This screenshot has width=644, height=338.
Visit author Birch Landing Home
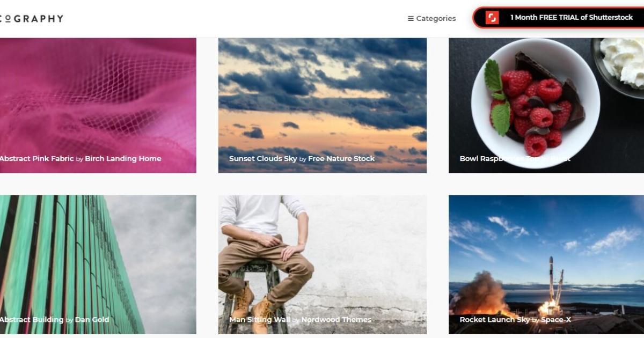pyautogui.click(x=123, y=159)
